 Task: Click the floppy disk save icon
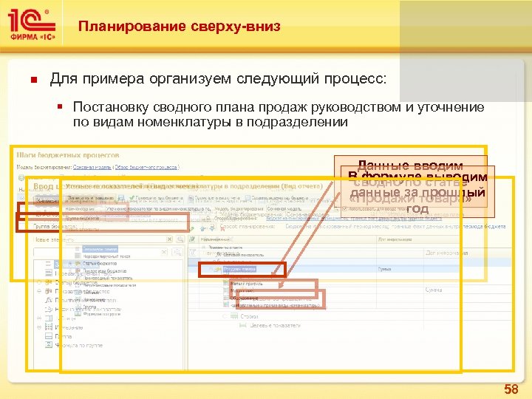(121, 198)
